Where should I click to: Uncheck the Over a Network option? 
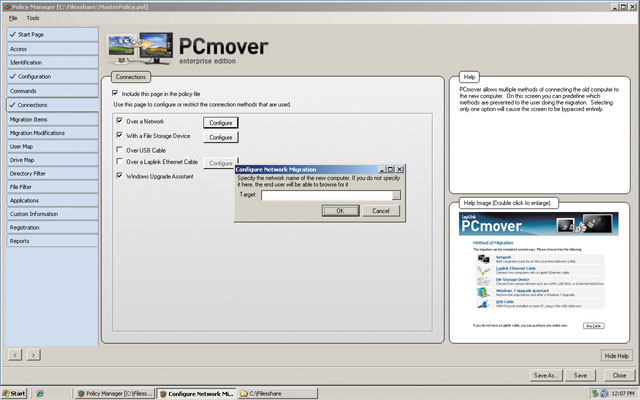coord(120,121)
